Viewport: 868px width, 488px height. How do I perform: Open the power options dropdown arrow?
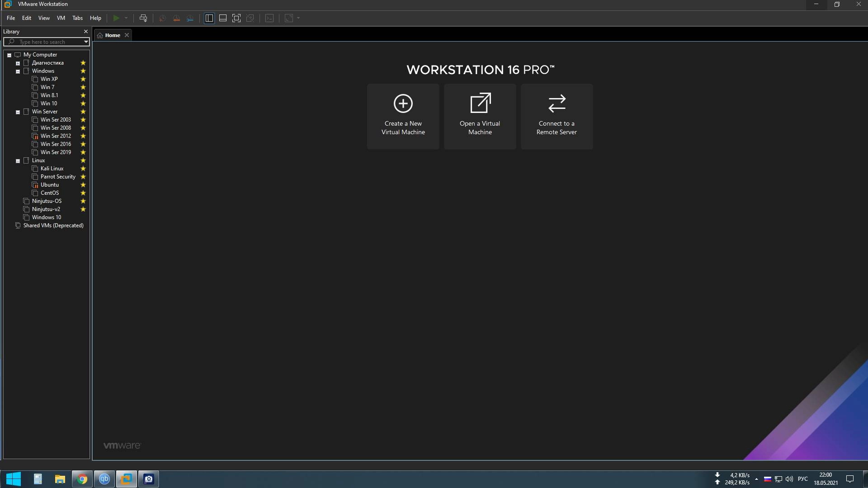[126, 18]
